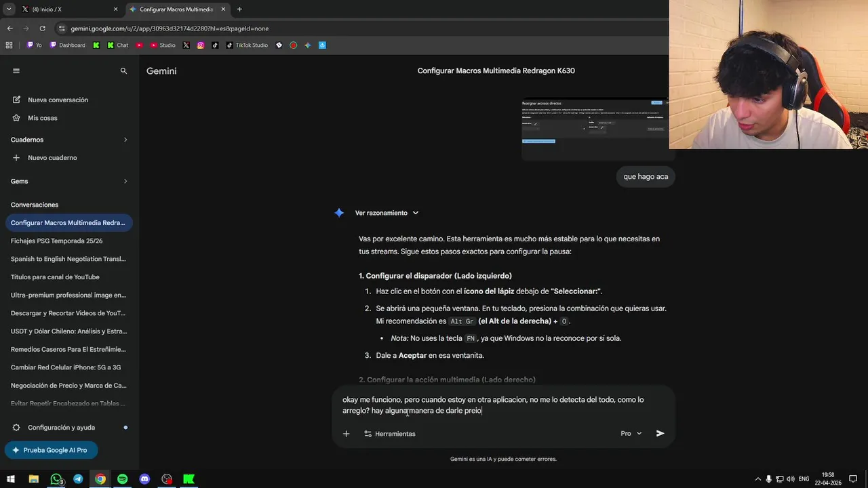Open the Instagram bookmark icon
Screen dimensions: 868x488
(x=201, y=45)
